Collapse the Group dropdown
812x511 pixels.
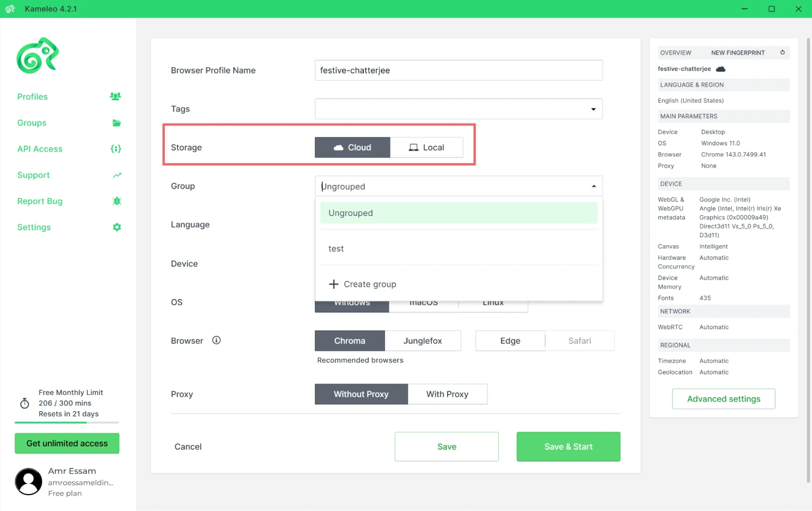[x=593, y=186]
